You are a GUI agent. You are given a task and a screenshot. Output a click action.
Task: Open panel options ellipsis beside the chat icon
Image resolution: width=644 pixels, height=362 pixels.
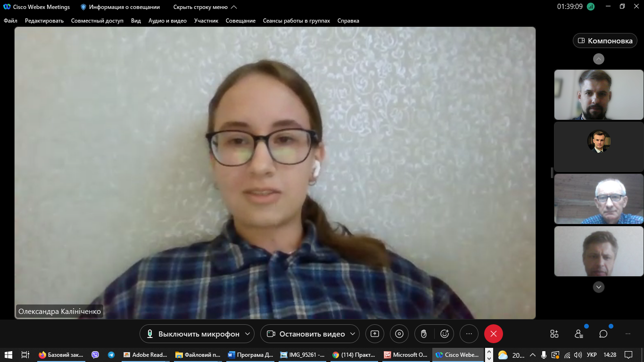pos(628,334)
